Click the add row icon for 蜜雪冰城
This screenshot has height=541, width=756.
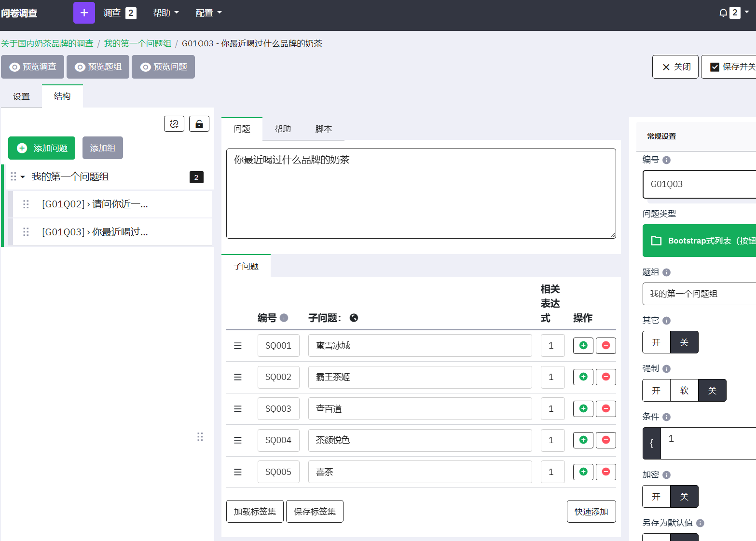click(x=583, y=346)
